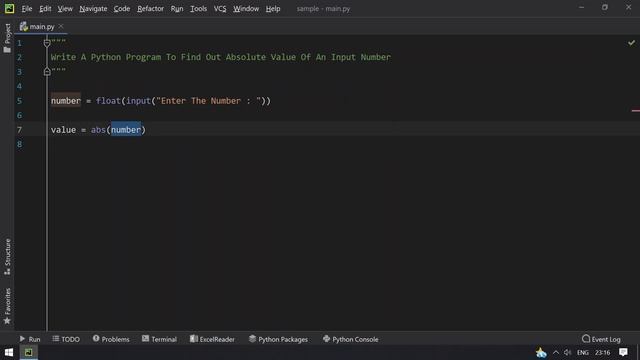Open the Window menu

246,9
